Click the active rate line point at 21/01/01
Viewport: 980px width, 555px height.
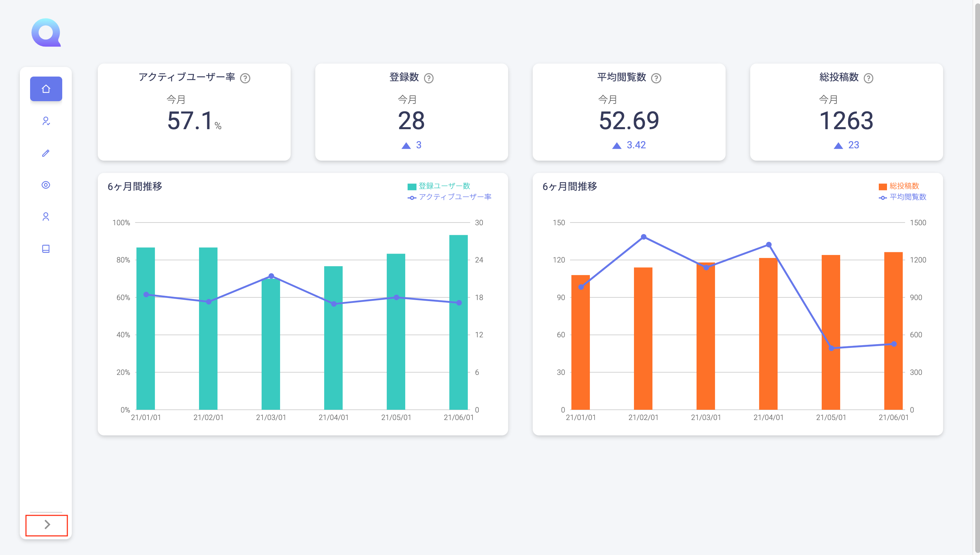(146, 295)
